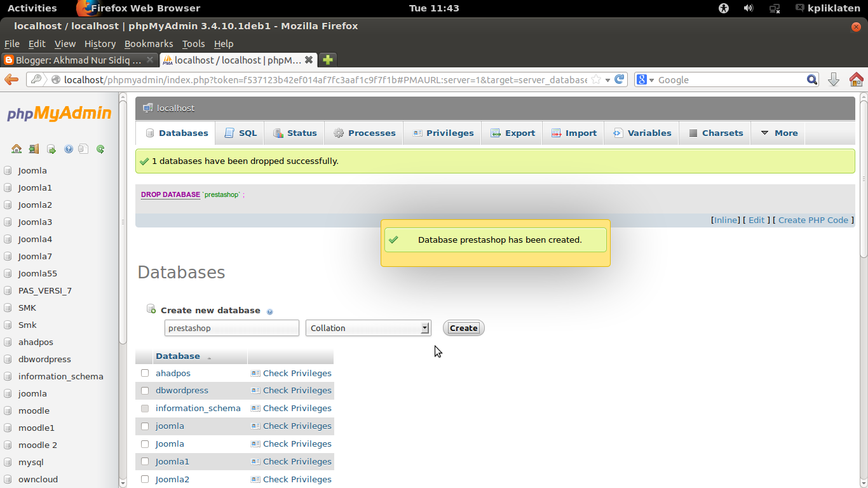Switch to the Blogger browser tab
The height and width of the screenshot is (488, 868).
(79, 60)
